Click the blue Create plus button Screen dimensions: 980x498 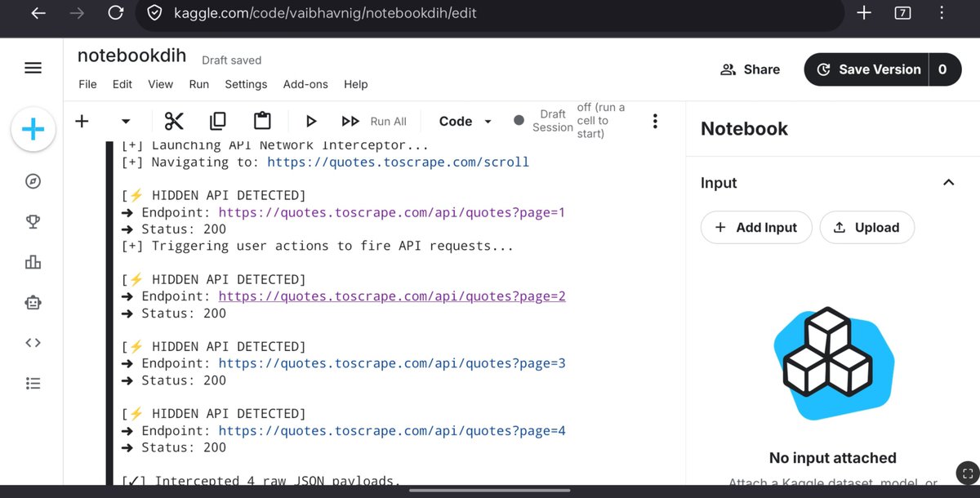tap(33, 129)
